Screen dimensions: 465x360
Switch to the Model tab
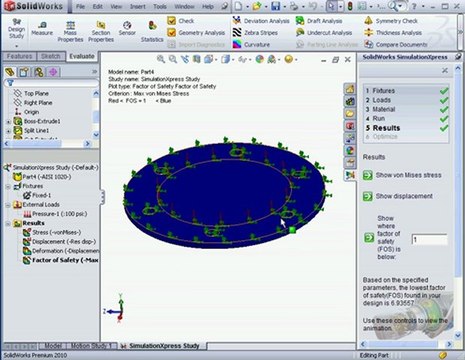click(53, 346)
